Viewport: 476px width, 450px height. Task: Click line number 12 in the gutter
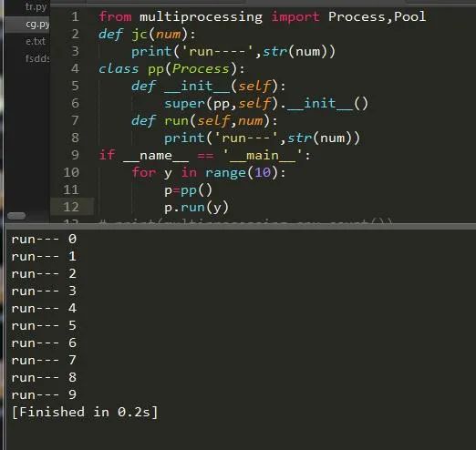(71, 207)
